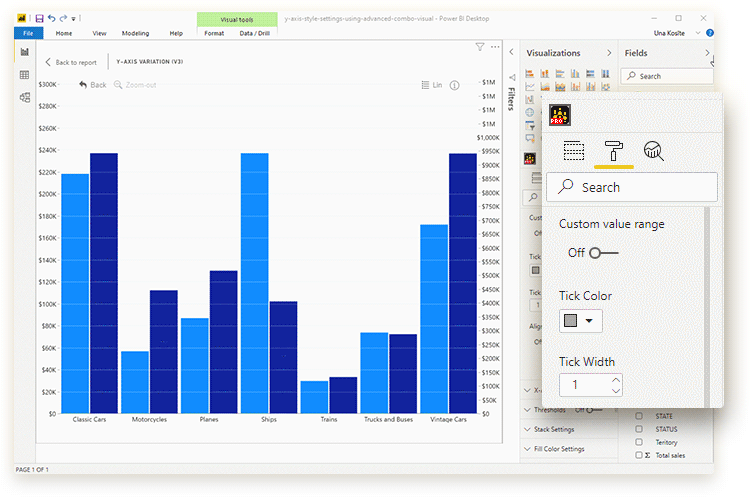
Task: Click Back to report
Action: tap(71, 62)
